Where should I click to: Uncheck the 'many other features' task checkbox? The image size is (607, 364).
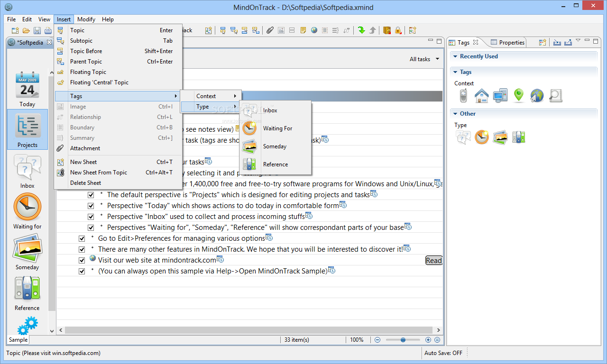coord(82,249)
